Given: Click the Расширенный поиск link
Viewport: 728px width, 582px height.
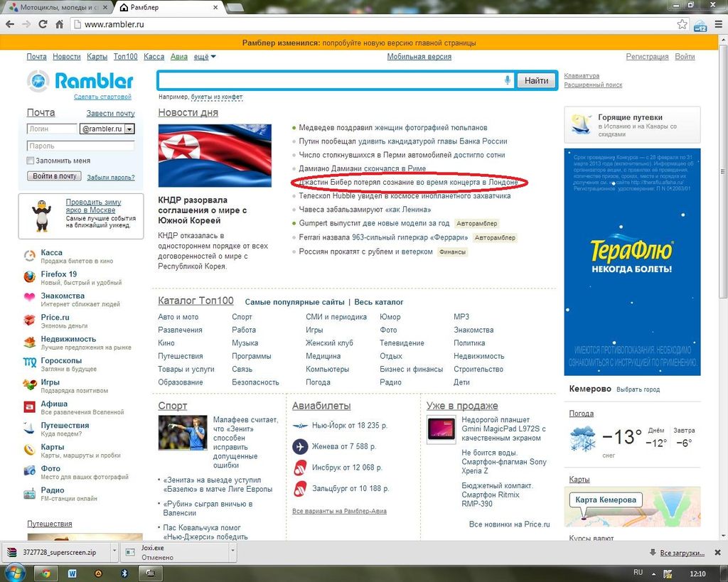Looking at the screenshot, I should coord(593,85).
